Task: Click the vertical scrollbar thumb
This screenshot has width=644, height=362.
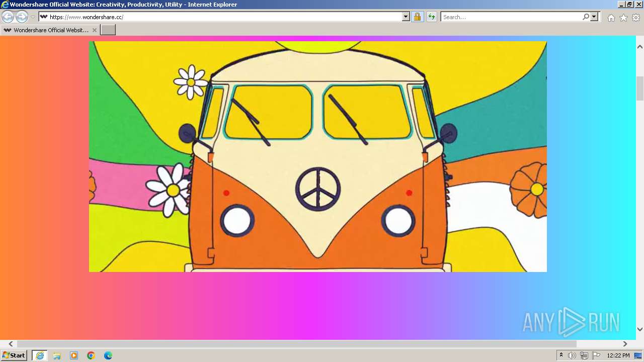Action: 640,88
